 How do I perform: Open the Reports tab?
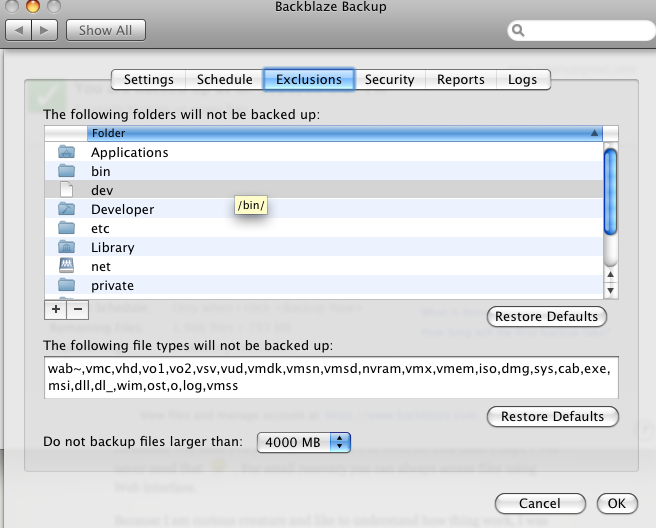(461, 79)
